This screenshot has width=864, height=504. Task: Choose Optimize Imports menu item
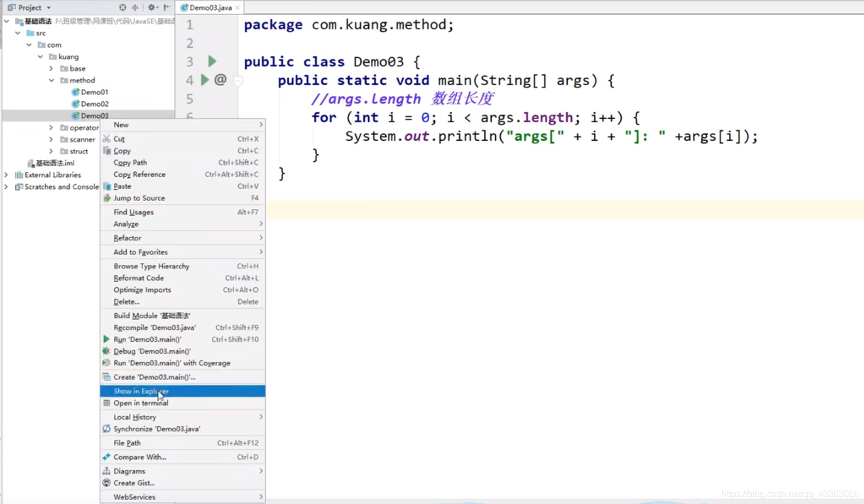182,289
